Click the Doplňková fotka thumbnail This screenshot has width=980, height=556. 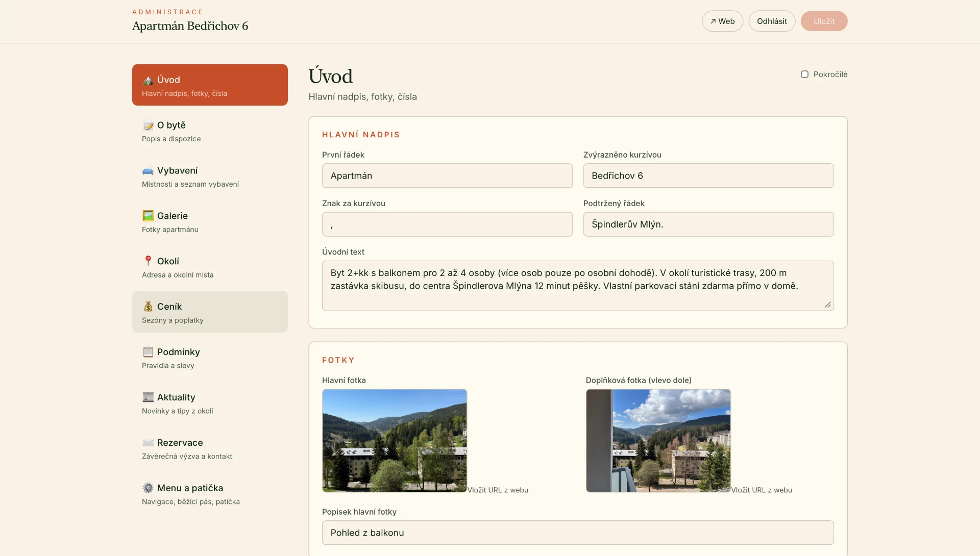coord(658,441)
